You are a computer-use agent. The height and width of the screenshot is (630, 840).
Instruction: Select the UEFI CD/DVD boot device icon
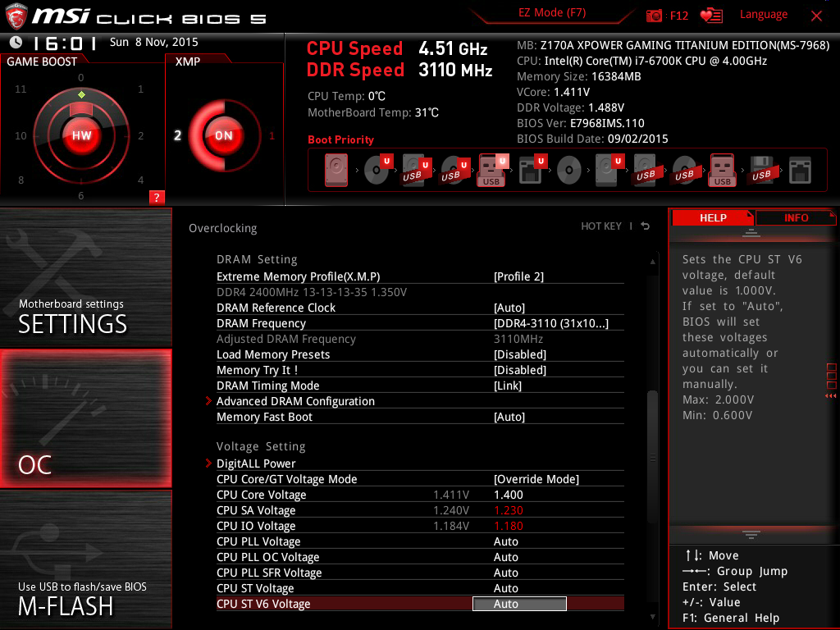tap(378, 169)
